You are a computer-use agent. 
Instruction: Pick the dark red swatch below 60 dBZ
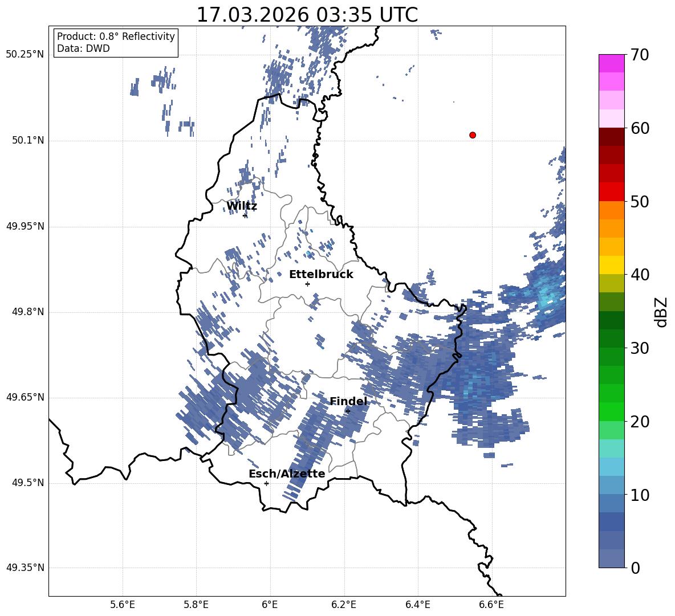pos(612,137)
